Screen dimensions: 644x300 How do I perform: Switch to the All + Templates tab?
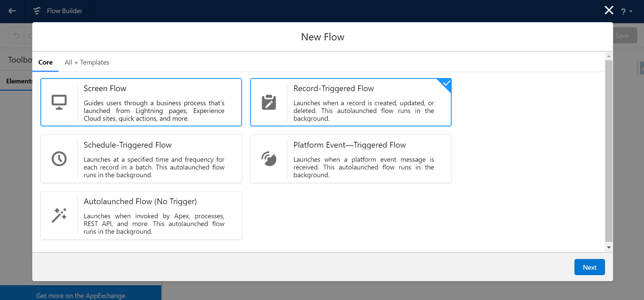[x=87, y=62]
